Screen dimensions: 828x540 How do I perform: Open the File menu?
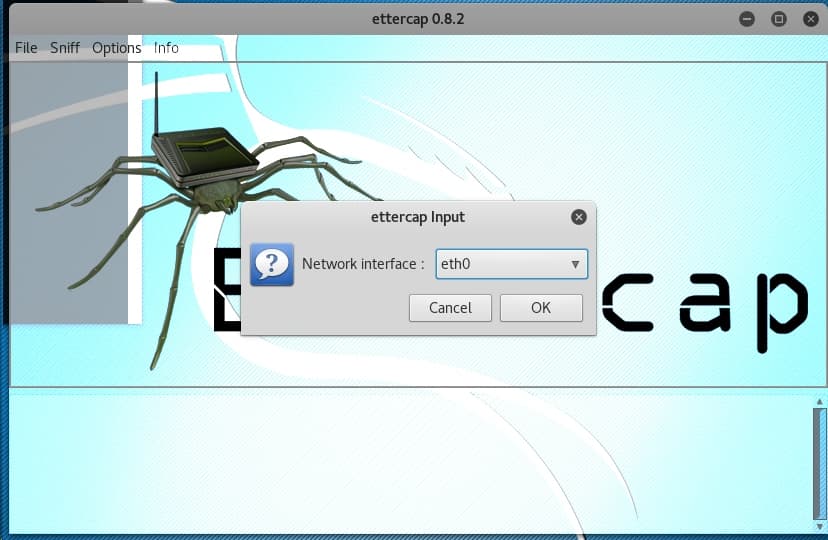tap(26, 48)
